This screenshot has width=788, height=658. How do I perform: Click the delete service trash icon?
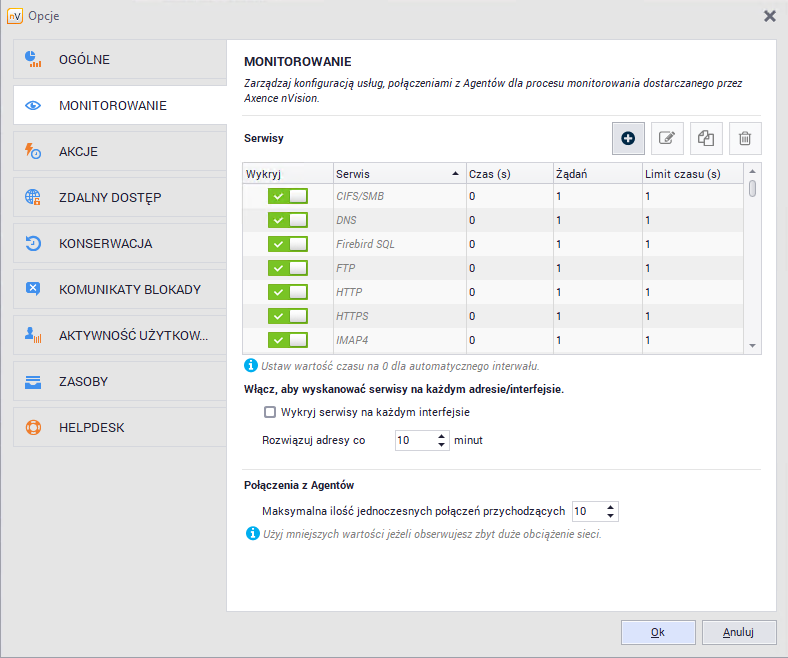click(x=745, y=138)
